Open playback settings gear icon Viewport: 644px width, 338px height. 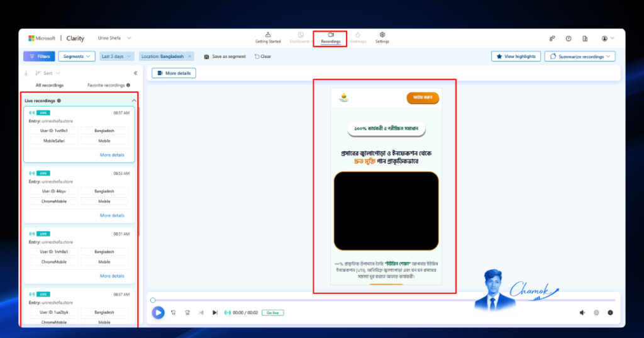pyautogui.click(x=596, y=313)
